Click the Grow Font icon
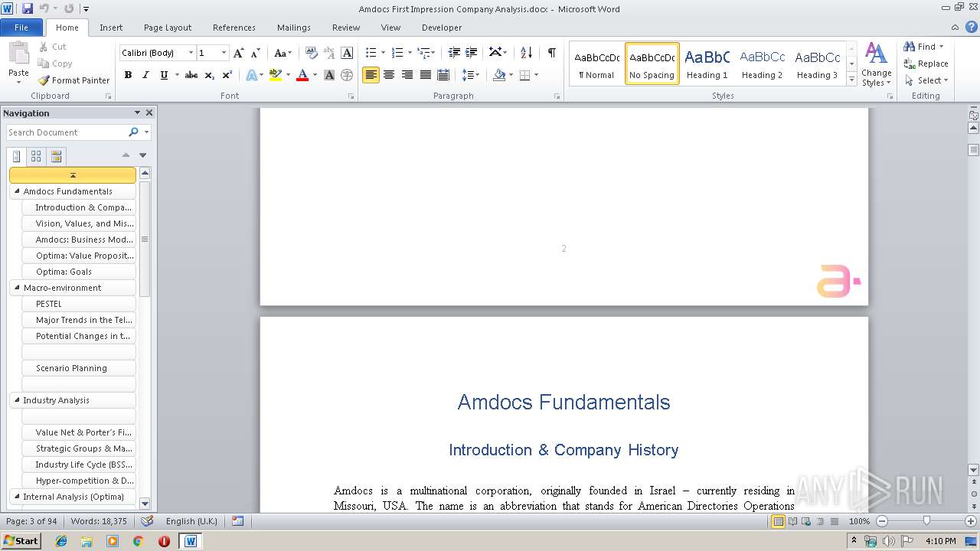The width and height of the screenshot is (980, 551). pyautogui.click(x=239, y=53)
